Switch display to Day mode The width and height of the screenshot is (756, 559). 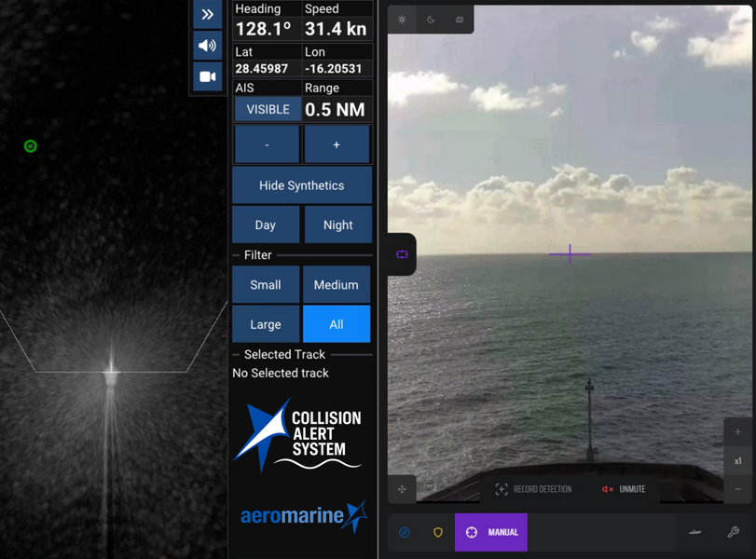point(266,225)
